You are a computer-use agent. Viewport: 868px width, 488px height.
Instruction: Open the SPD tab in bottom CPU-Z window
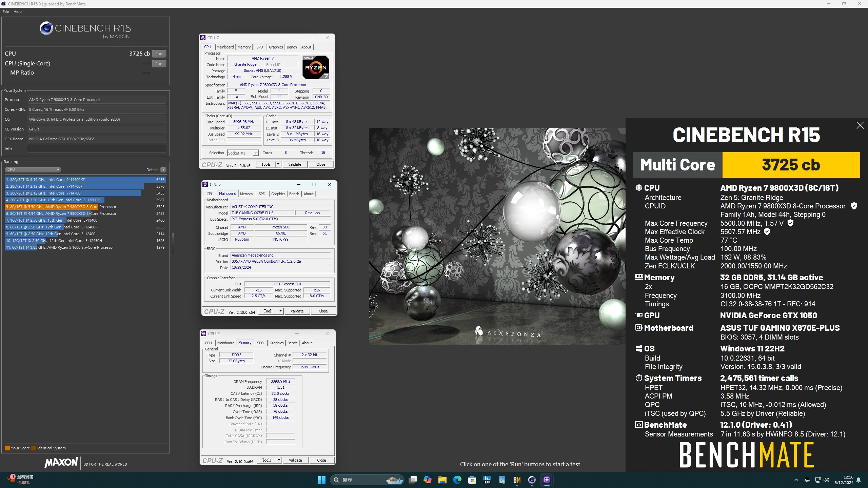[x=260, y=343]
